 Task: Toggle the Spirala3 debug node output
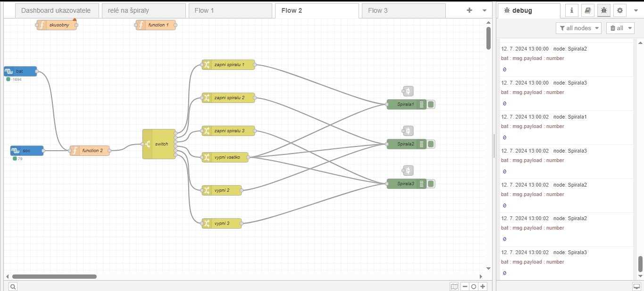pyautogui.click(x=431, y=184)
